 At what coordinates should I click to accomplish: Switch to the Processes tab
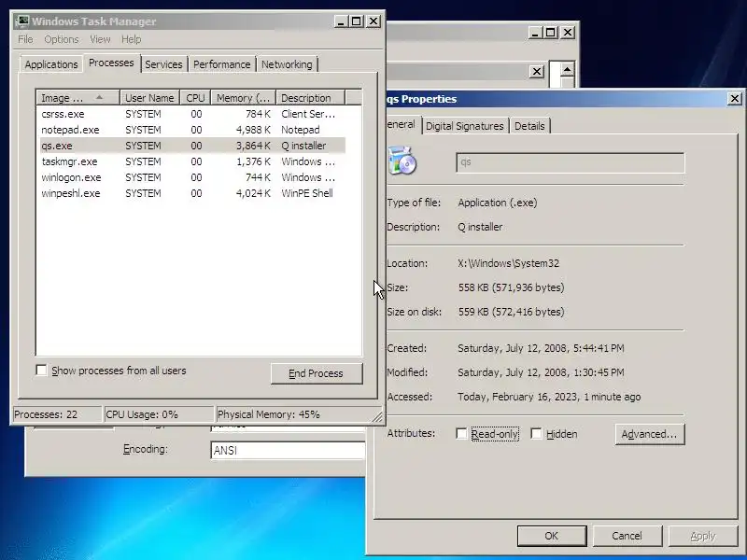point(111,63)
